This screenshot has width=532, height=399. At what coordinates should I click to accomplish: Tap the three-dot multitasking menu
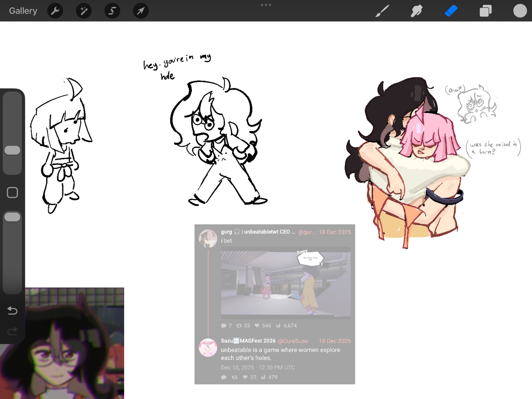(266, 5)
